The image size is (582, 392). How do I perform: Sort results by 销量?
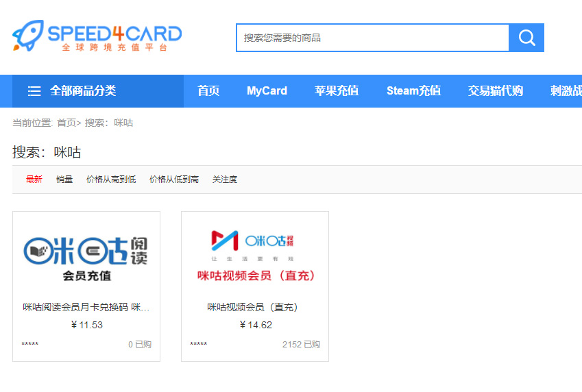[64, 180]
